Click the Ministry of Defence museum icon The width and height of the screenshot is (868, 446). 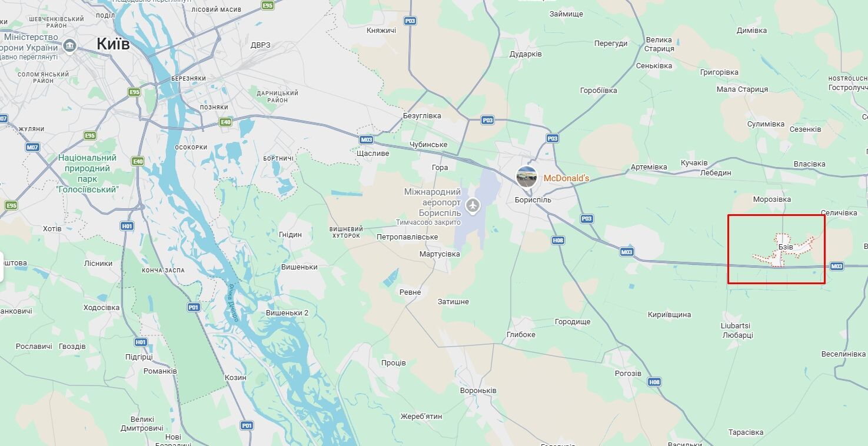pos(69,46)
